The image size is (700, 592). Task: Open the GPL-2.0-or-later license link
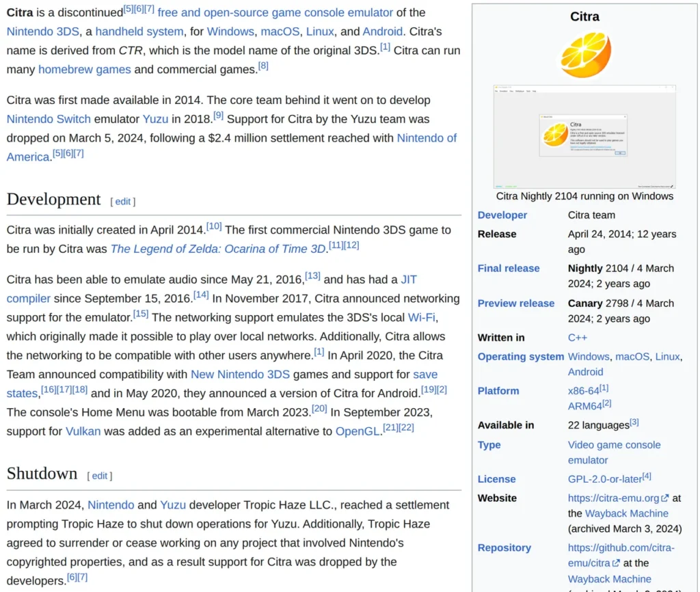click(x=605, y=479)
